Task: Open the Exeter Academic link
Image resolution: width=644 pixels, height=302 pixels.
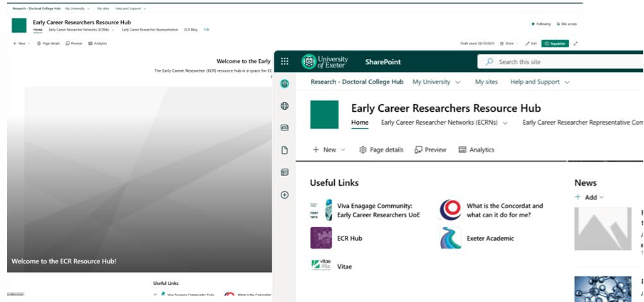Action: (x=490, y=239)
